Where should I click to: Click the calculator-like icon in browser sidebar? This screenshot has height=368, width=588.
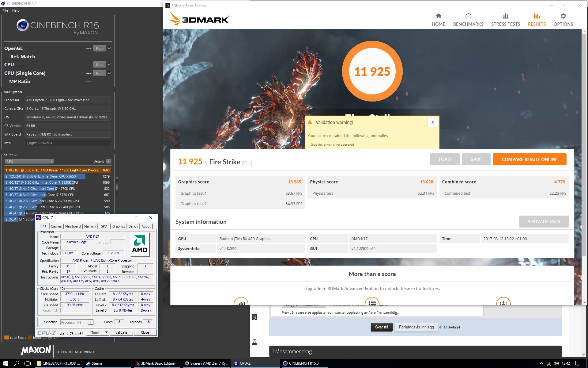pyautogui.click(x=254, y=317)
